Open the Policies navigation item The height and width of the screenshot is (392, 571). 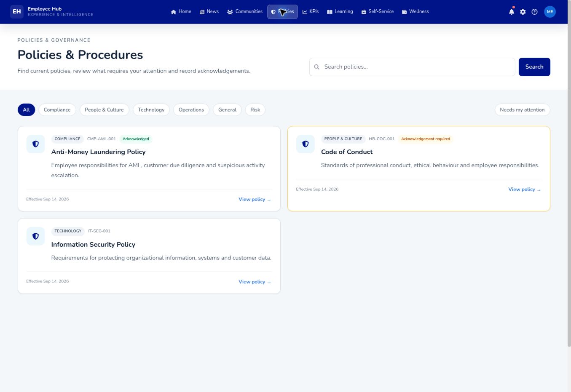pos(282,12)
